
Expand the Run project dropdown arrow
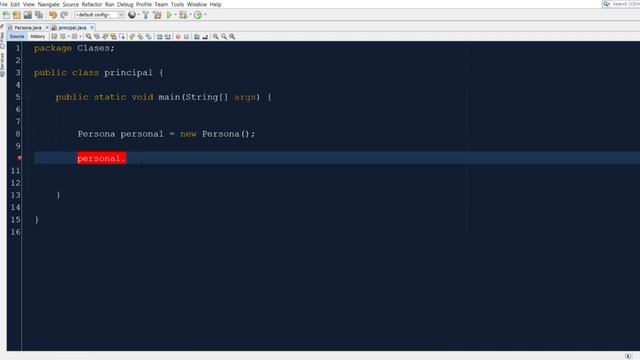coord(176,15)
